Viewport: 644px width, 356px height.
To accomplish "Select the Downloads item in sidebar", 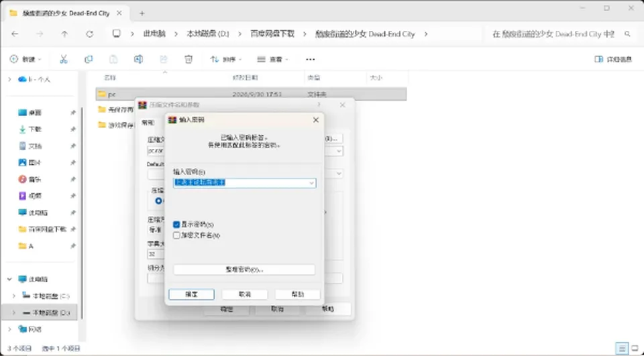I will 36,129.
